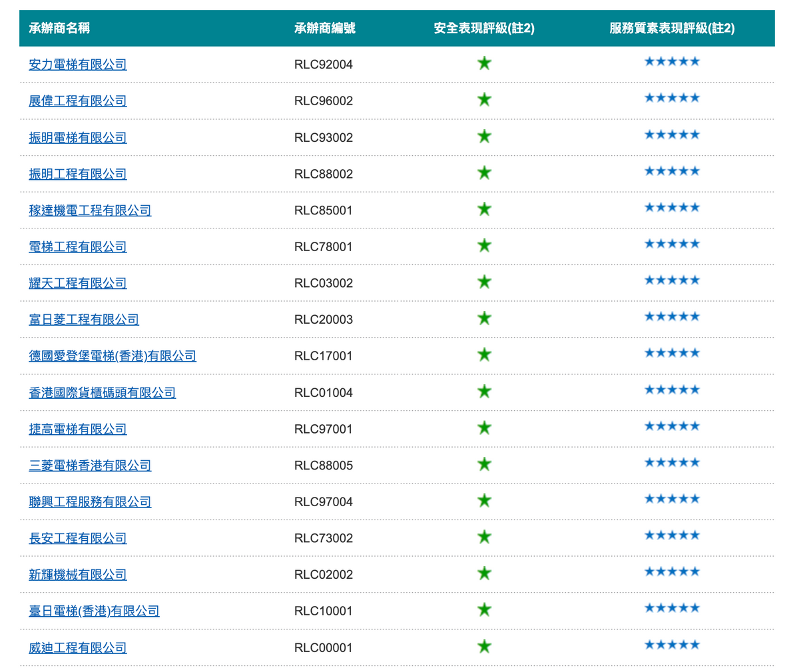Select contractor number RLC17001
The image size is (799, 672).
tap(324, 356)
